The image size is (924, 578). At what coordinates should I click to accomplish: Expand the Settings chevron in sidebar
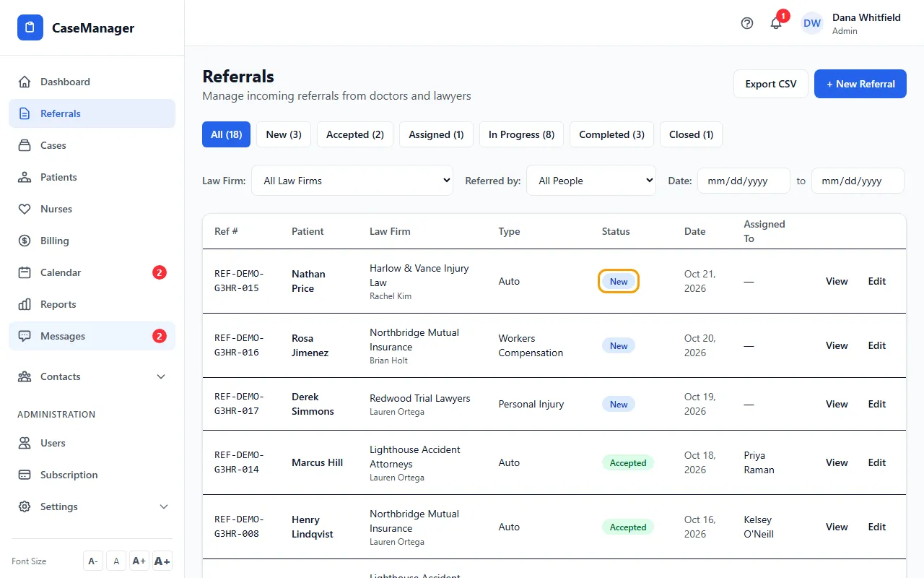click(x=164, y=506)
